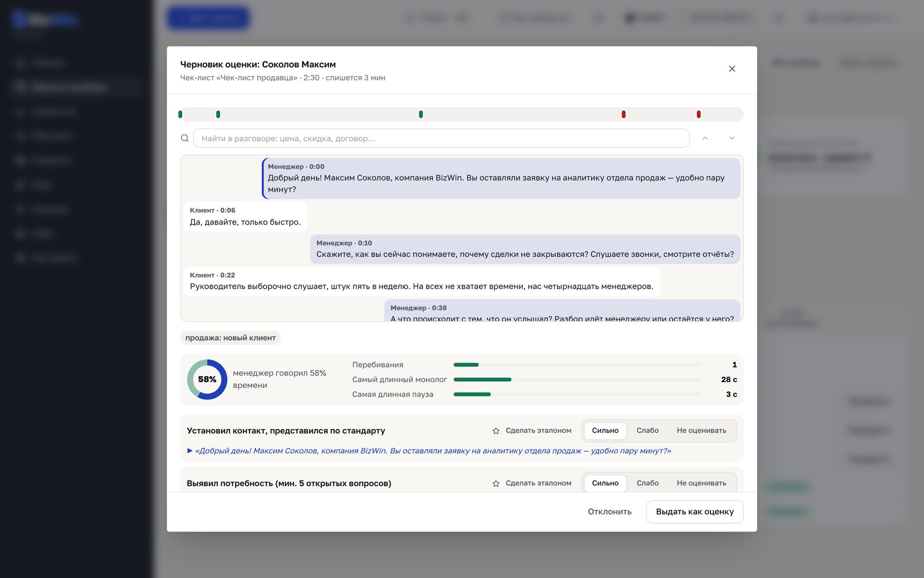Set «Выявил потребность» rating to Сильно
The width and height of the screenshot is (924, 578).
[605, 483]
